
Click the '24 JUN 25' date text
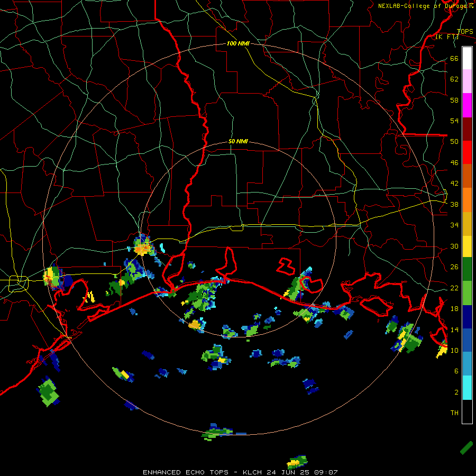(x=289, y=472)
